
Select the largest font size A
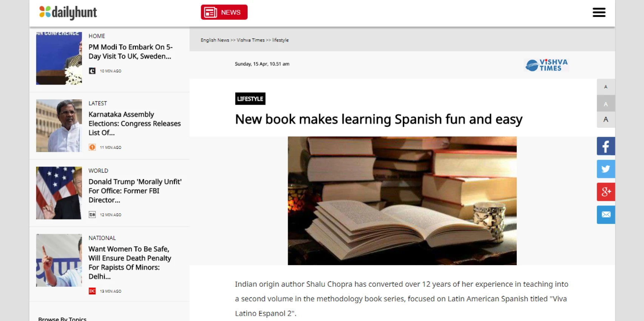605,120
